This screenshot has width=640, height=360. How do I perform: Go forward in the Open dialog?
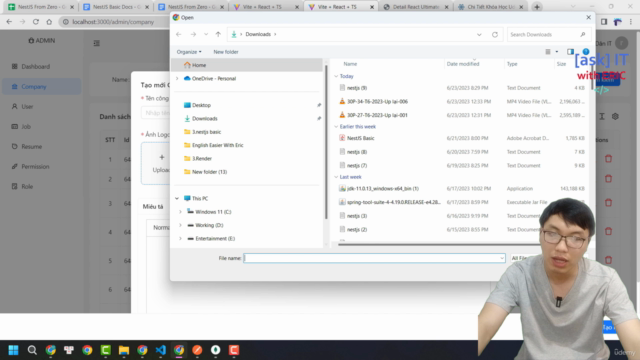(x=193, y=34)
